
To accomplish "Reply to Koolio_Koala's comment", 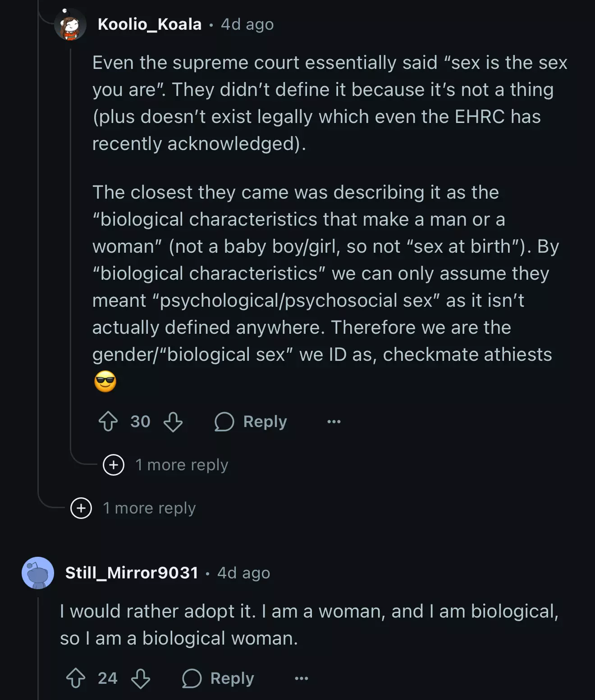I will coord(251,422).
